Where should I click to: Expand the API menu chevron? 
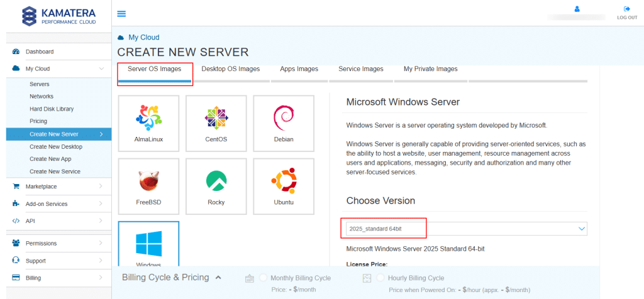tap(101, 220)
